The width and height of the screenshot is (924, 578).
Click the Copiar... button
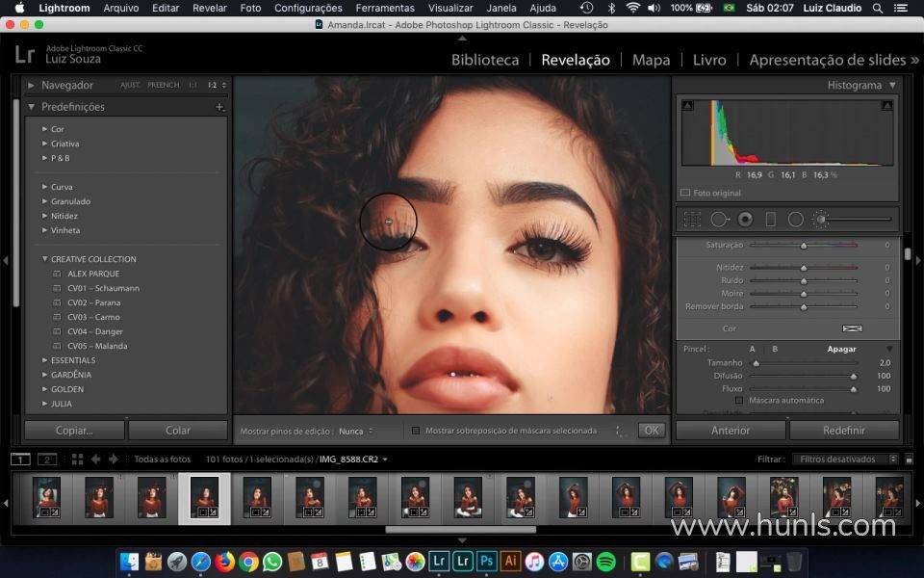[x=74, y=431]
